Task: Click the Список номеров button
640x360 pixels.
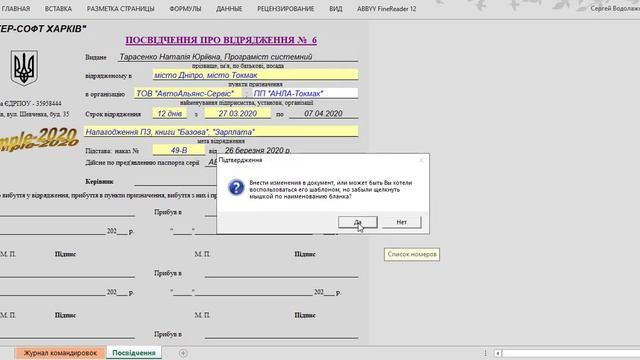Action: click(412, 254)
